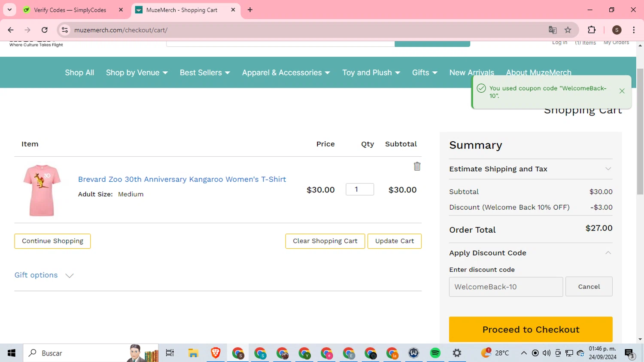Open Windows Start menu
Screen dimensions: 644x362
pos(12,353)
